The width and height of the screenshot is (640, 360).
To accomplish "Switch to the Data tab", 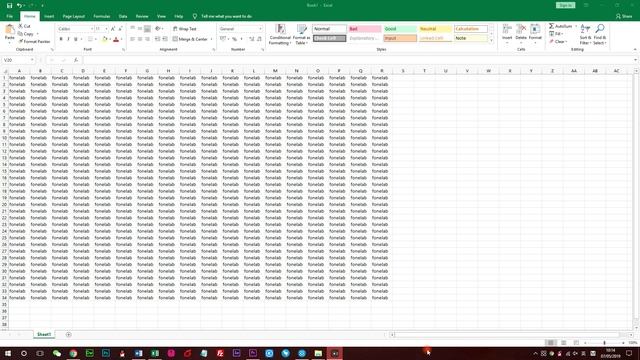I will 123,16.
